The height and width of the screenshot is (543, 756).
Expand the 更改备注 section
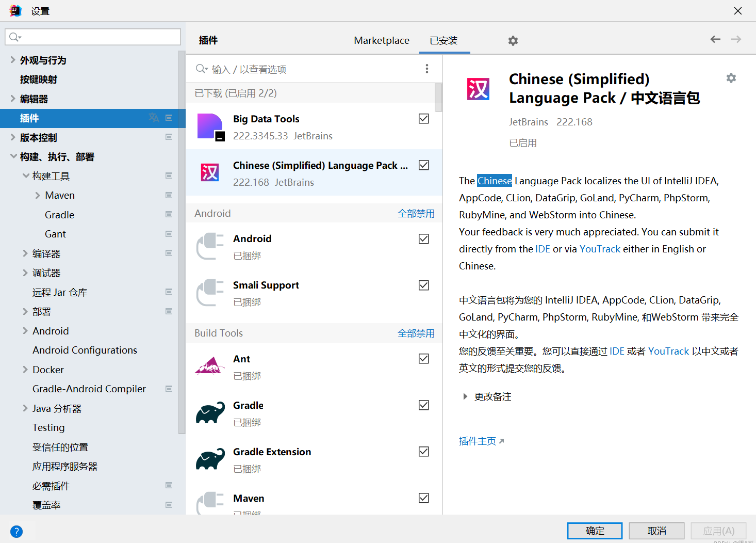(x=465, y=396)
